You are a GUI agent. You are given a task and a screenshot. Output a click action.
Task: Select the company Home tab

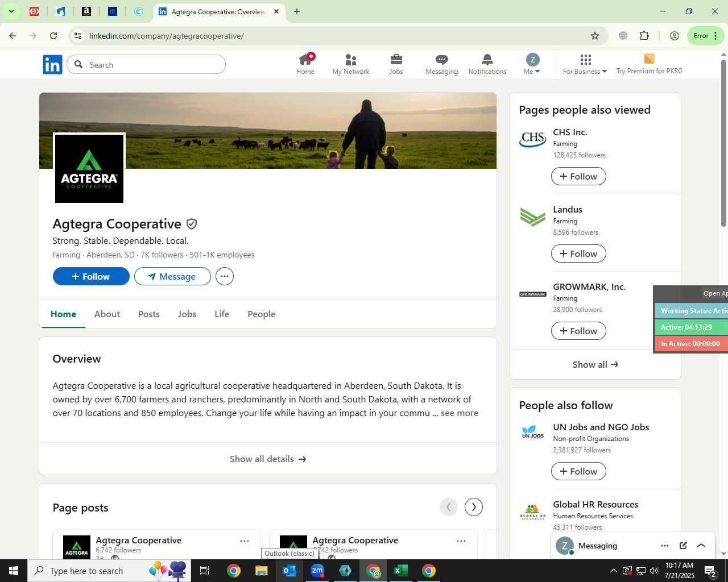(x=63, y=314)
